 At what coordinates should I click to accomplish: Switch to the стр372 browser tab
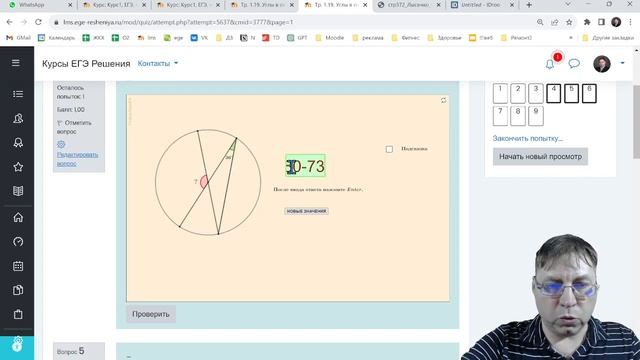click(x=409, y=5)
